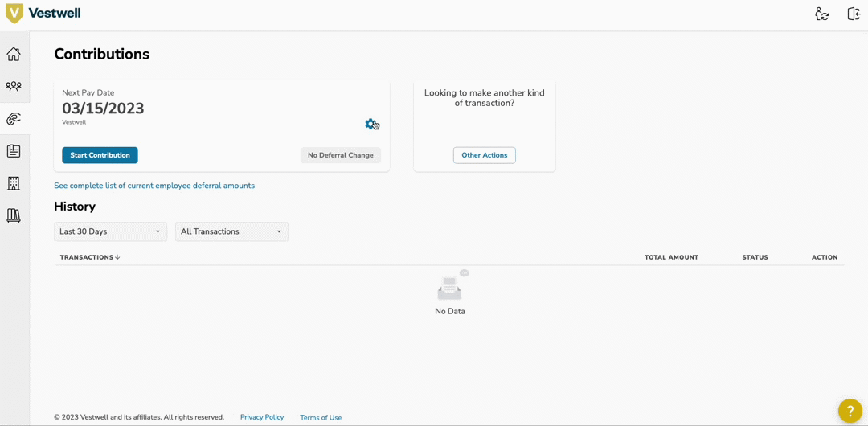Open complete list of employee deferral amounts
This screenshot has height=426, width=868.
pos(154,186)
